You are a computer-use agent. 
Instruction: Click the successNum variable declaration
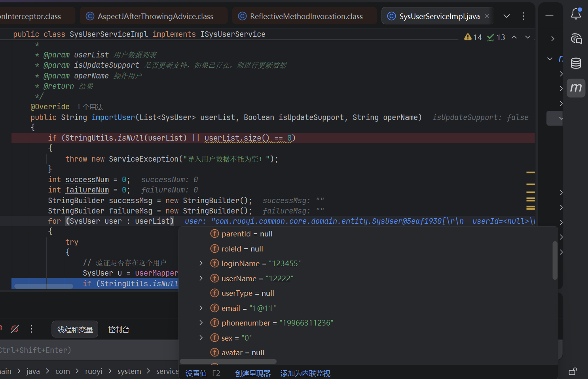click(87, 179)
